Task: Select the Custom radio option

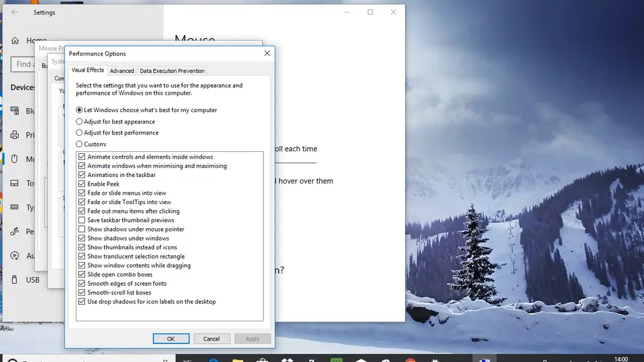Action: pyautogui.click(x=79, y=144)
